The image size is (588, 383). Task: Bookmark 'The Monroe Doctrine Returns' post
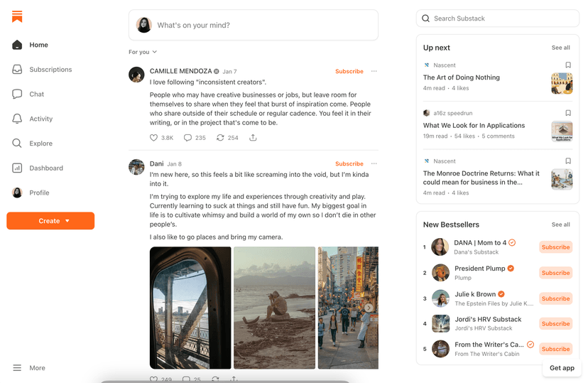pos(568,161)
